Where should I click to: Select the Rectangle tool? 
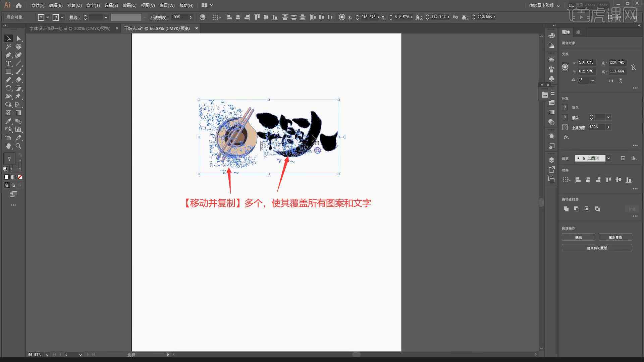(x=8, y=72)
